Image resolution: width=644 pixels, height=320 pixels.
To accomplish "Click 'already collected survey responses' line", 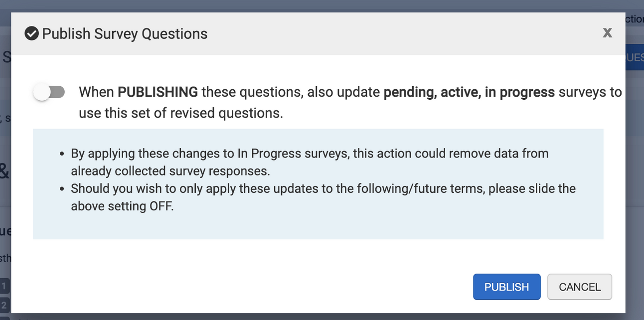I will coord(170,171).
